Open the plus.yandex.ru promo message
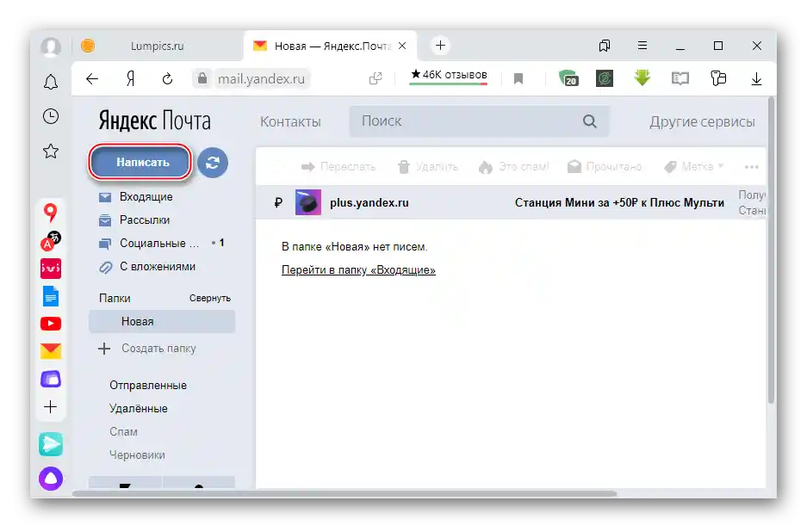 point(511,202)
